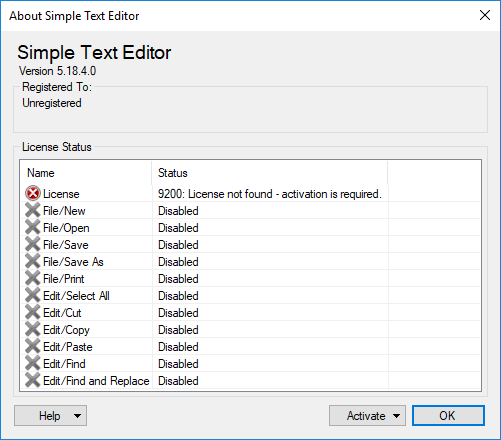The image size is (501, 440).
Task: Select the disabled icon next to Edit/Cut
Action: click(33, 312)
